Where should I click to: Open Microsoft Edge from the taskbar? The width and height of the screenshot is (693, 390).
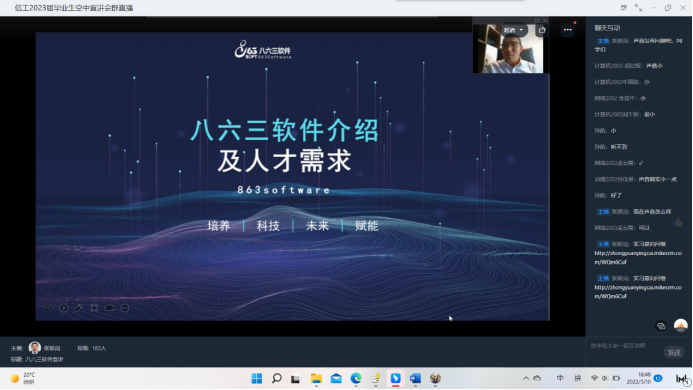(x=356, y=379)
